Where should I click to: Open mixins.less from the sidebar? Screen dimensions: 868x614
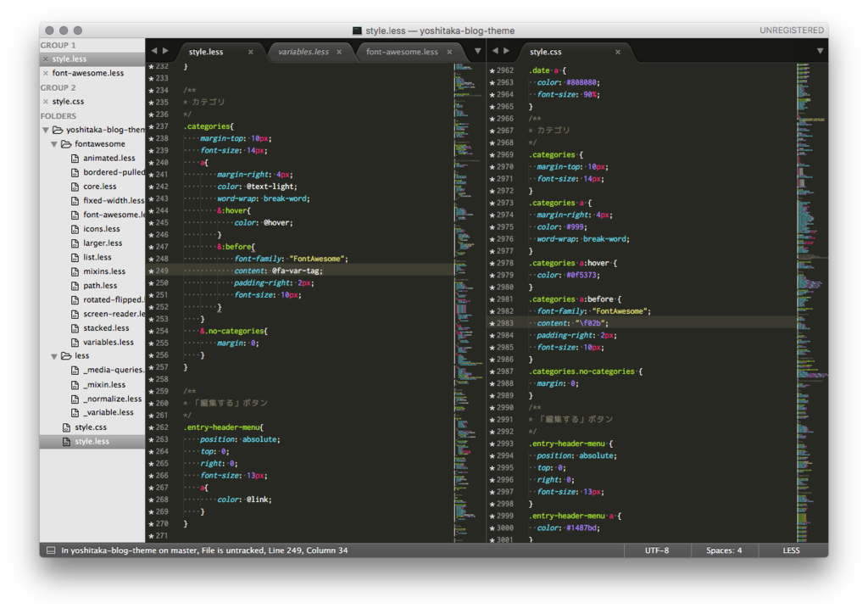pyautogui.click(x=104, y=271)
